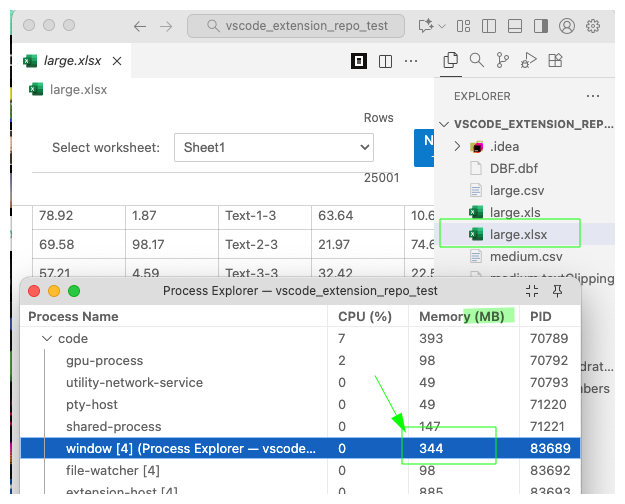This screenshot has height=504, width=625.
Task: Click the split editor right icon
Action: 385,62
